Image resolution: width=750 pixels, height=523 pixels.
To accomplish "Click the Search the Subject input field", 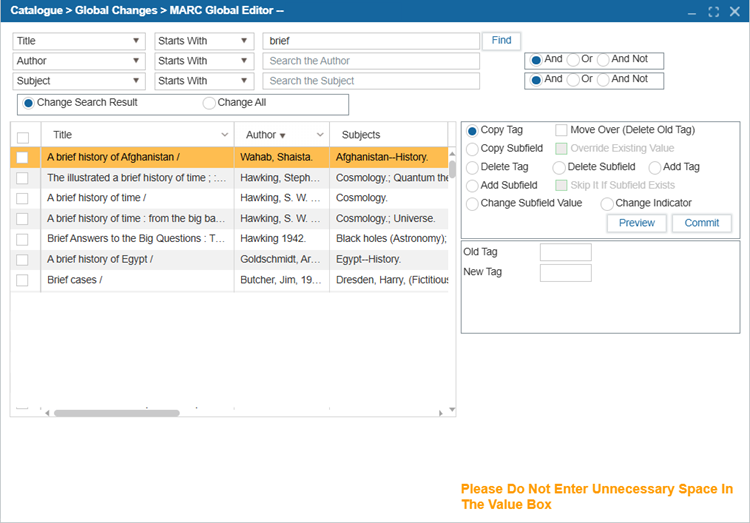I will [x=371, y=81].
